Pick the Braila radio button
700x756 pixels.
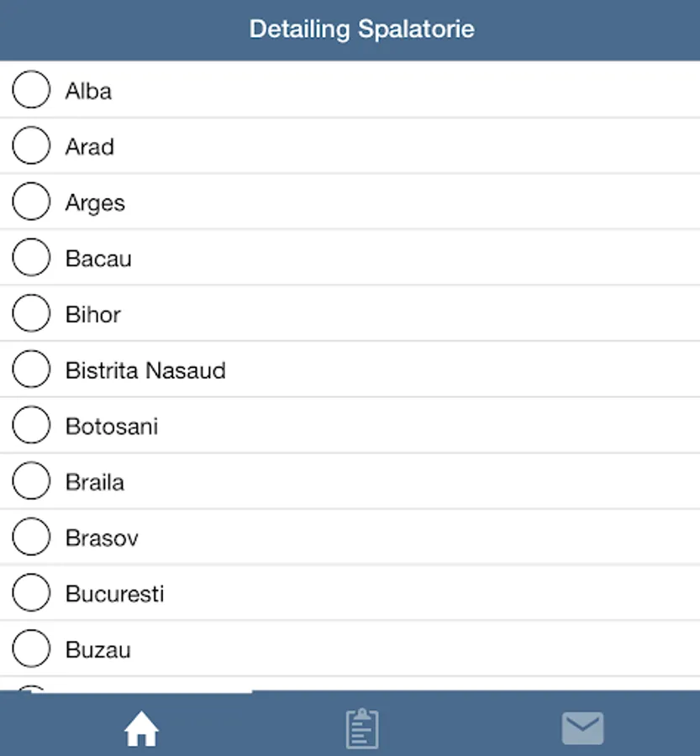click(x=31, y=481)
